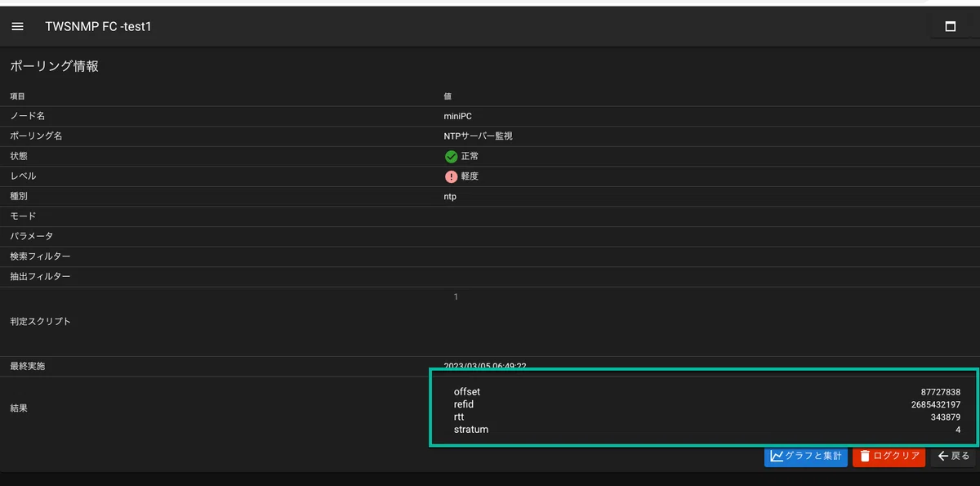Click the rtt value 343879
The height and width of the screenshot is (486, 980).
point(946,417)
